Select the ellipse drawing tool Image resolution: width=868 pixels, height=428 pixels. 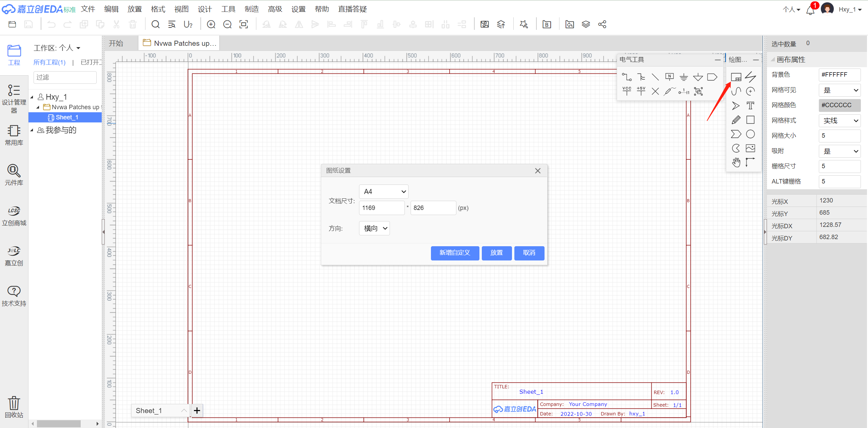point(750,134)
